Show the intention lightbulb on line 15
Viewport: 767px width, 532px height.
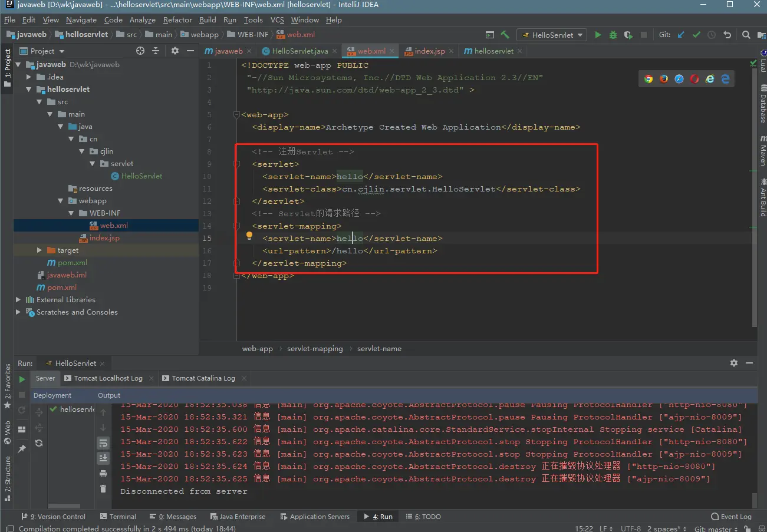pyautogui.click(x=249, y=236)
